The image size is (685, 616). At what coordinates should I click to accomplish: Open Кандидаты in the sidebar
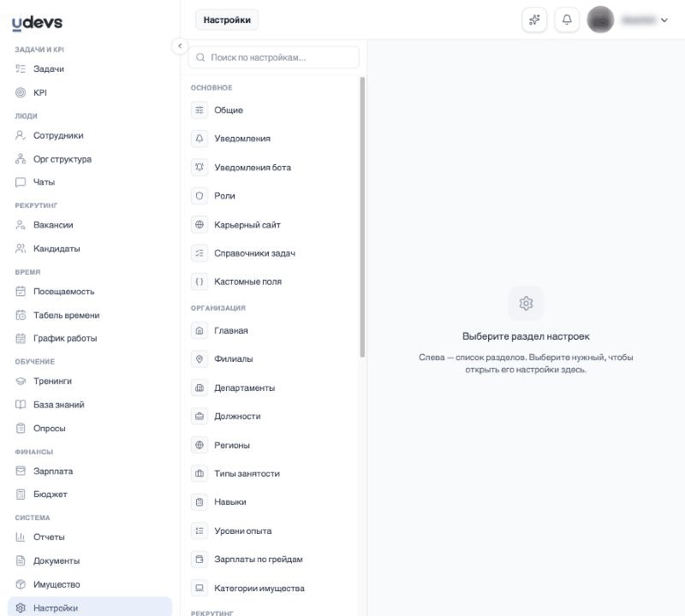90,248
